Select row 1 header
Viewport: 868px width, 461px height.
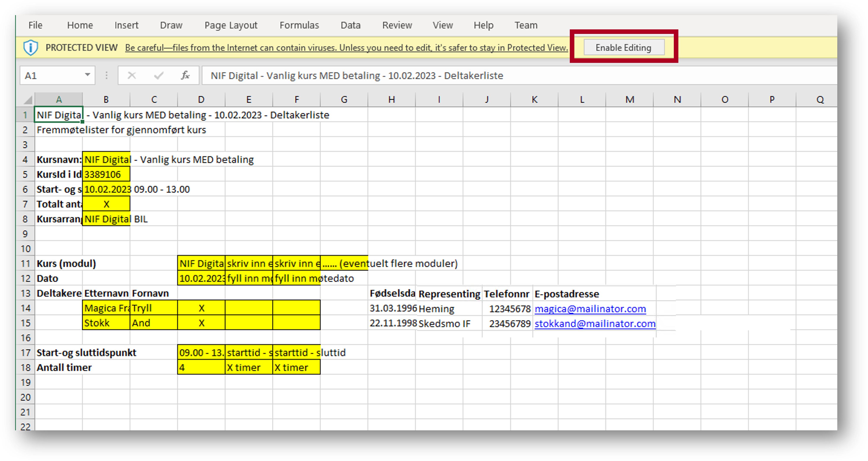tap(25, 115)
